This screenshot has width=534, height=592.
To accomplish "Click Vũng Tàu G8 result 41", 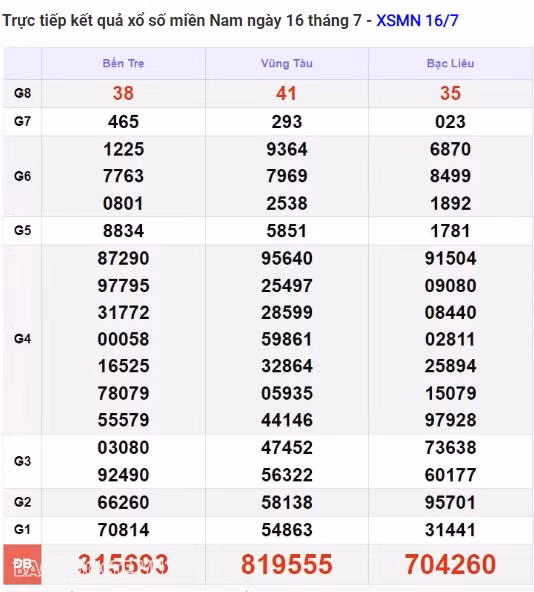I will tap(286, 93).
